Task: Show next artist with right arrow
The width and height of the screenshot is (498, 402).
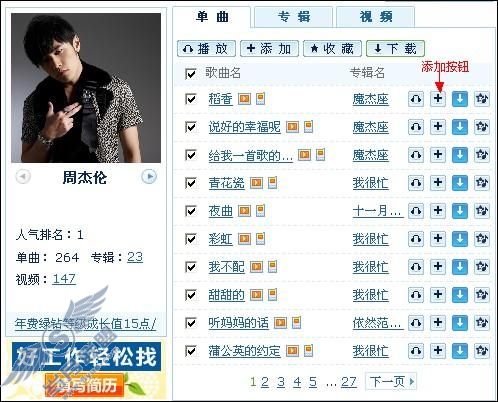Action: click(149, 176)
